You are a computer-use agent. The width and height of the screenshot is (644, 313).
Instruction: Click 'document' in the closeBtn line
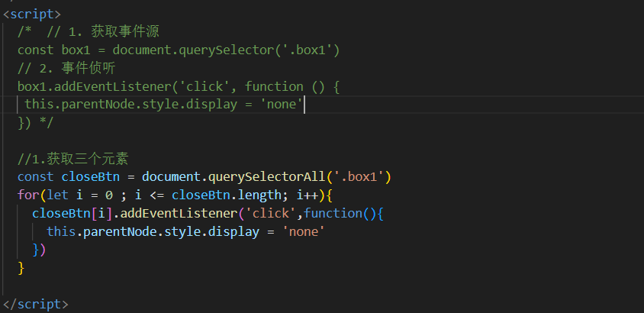(x=171, y=177)
